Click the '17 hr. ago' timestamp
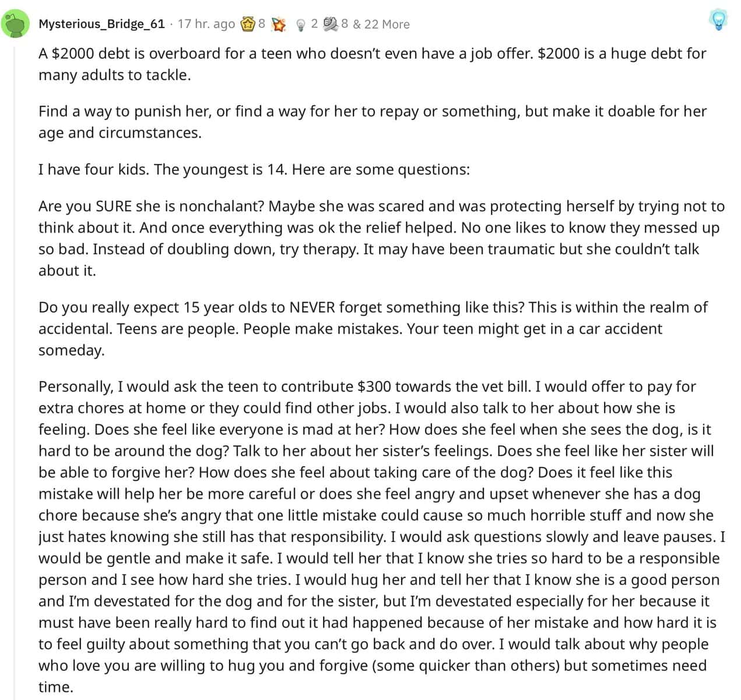 [x=206, y=24]
